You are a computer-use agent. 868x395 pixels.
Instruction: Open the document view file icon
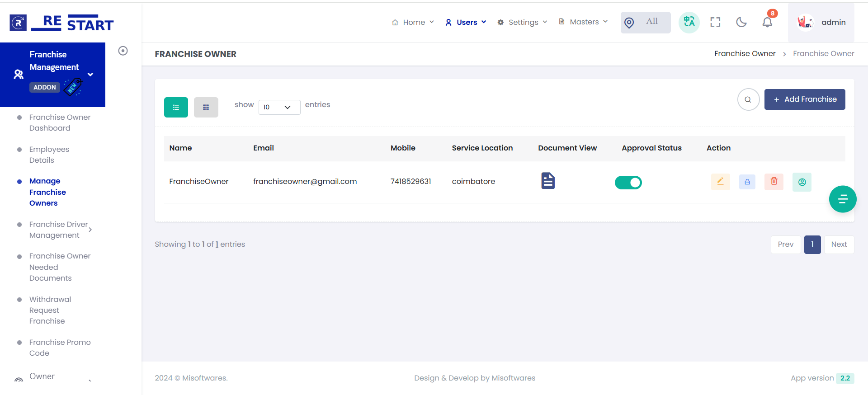(548, 181)
